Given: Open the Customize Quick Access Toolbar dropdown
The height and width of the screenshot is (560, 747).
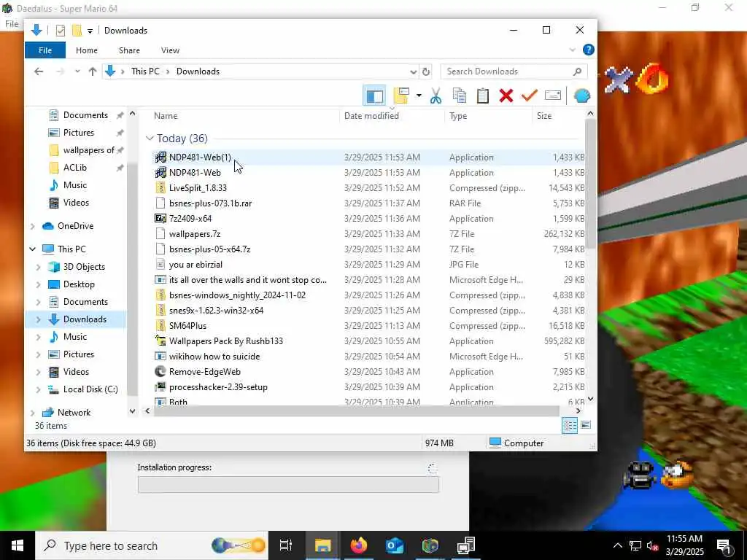Looking at the screenshot, I should pyautogui.click(x=90, y=31).
